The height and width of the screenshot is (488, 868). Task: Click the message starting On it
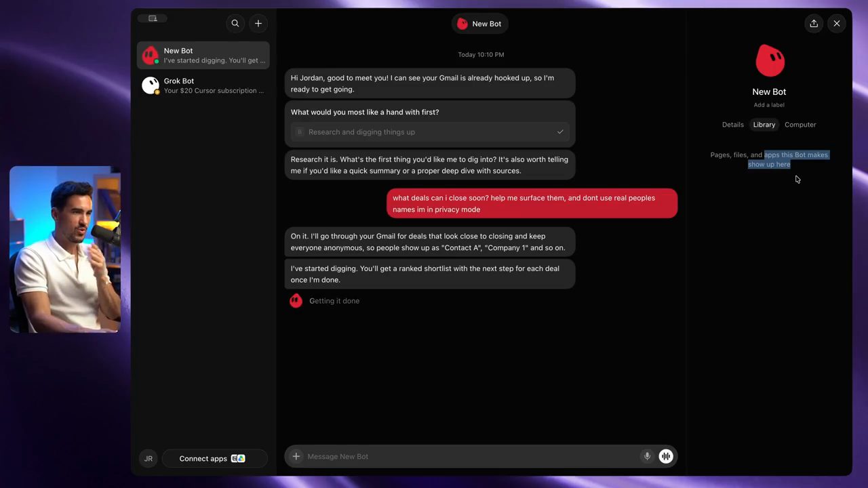point(430,242)
